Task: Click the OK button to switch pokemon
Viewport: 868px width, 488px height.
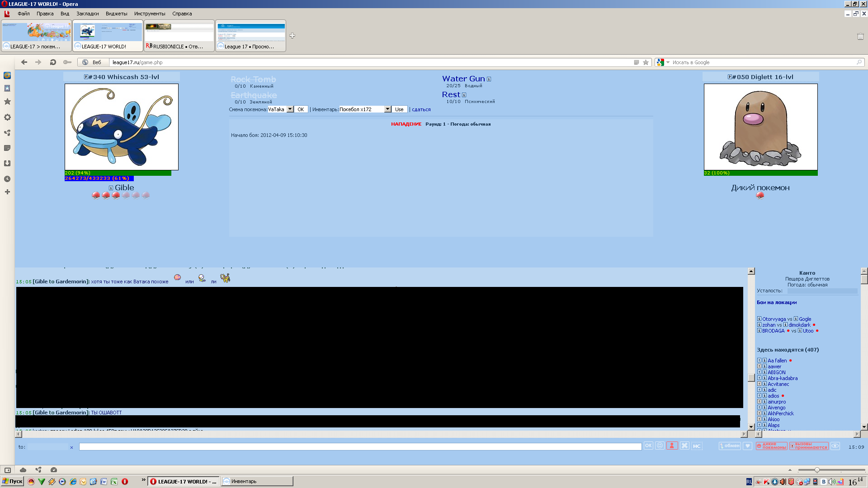Action: click(x=301, y=109)
